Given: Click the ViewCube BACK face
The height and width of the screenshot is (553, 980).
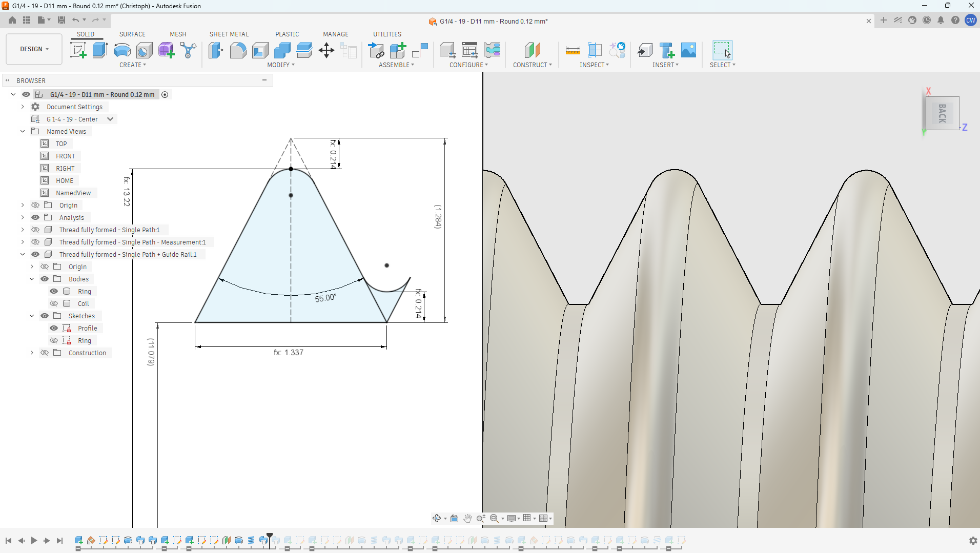Looking at the screenshot, I should pyautogui.click(x=942, y=113).
